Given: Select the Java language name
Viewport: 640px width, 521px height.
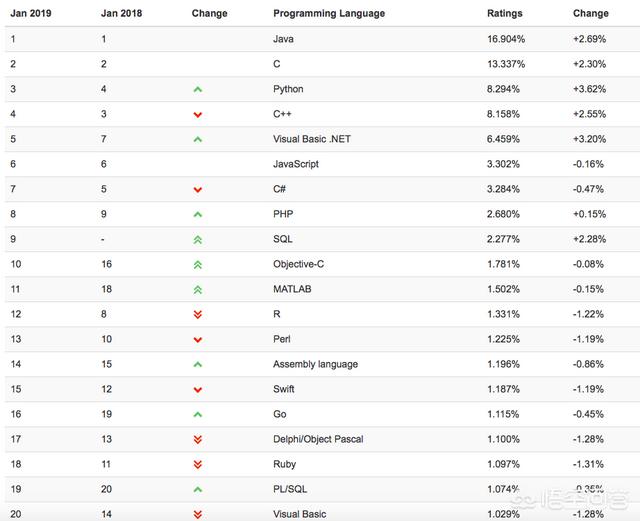Looking at the screenshot, I should click(283, 39).
